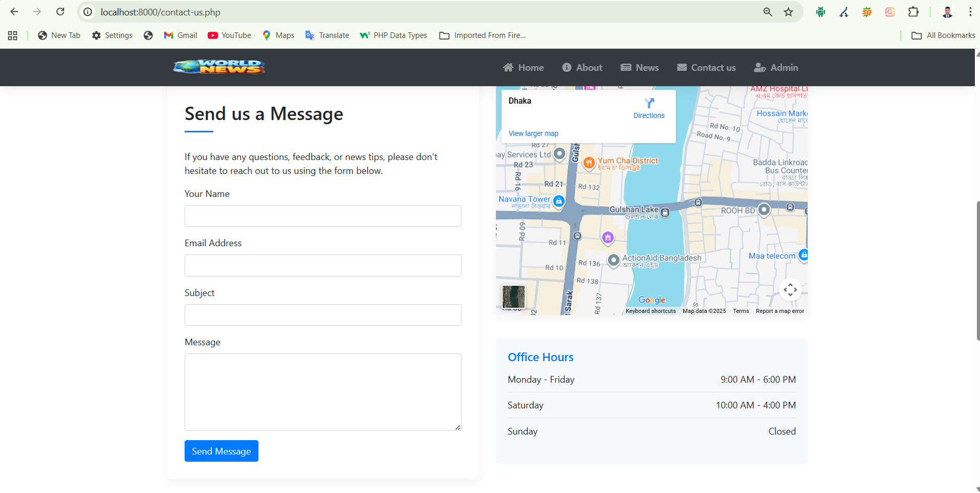The height and width of the screenshot is (493, 980).
Task: Go to the Home nav item
Action: (x=524, y=68)
